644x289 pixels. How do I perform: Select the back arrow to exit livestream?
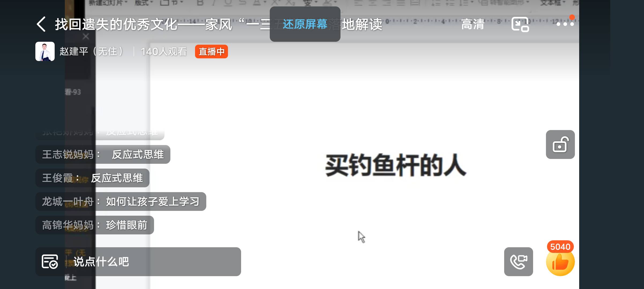[42, 25]
